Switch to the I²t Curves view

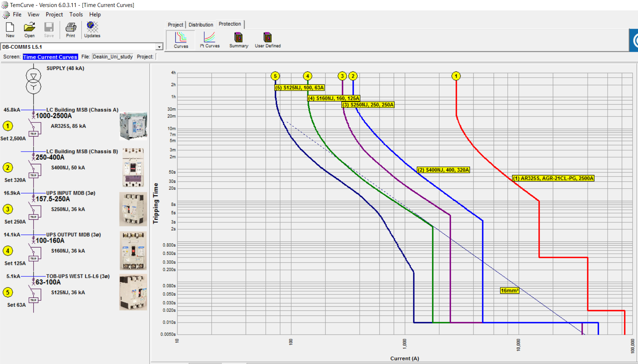point(209,39)
